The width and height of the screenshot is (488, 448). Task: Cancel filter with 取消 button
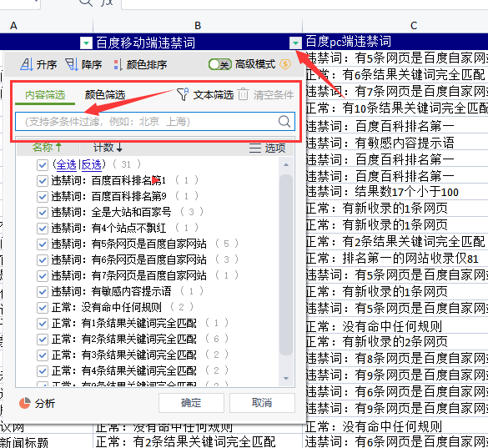point(262,403)
